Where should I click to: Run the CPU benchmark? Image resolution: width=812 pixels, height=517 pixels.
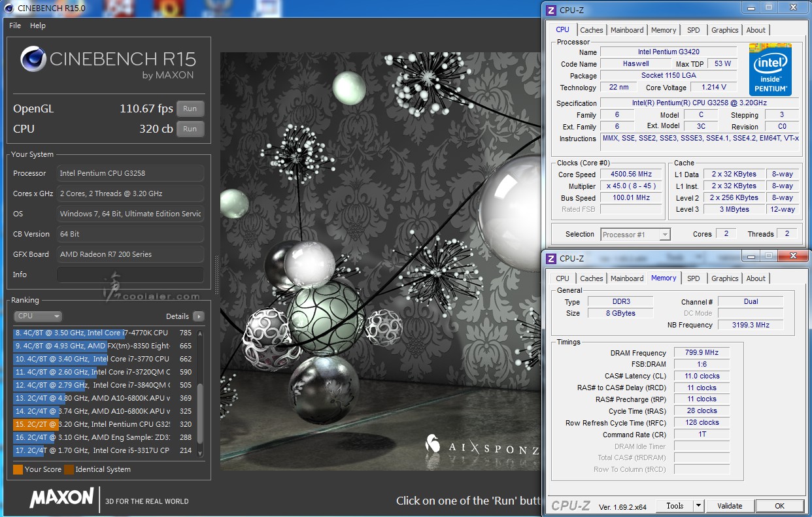pyautogui.click(x=190, y=129)
